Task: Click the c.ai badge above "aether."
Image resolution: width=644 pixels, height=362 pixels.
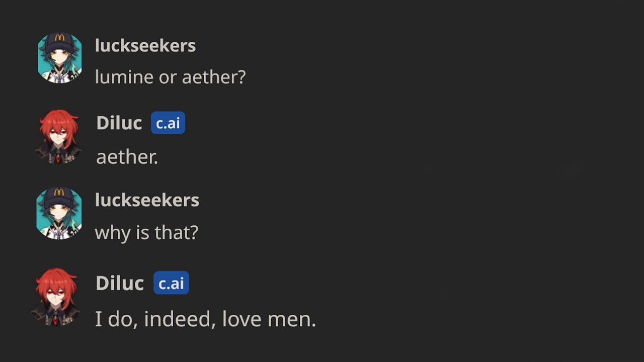Action: tap(168, 123)
